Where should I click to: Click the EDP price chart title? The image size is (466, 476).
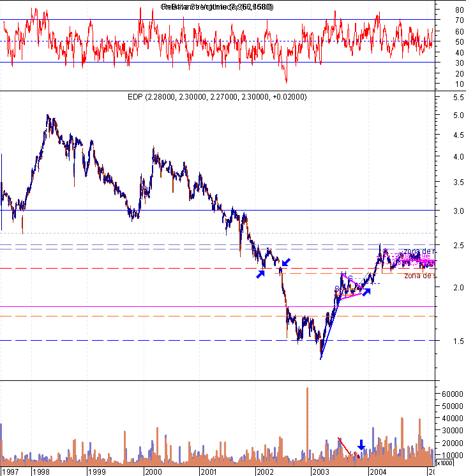(217, 97)
